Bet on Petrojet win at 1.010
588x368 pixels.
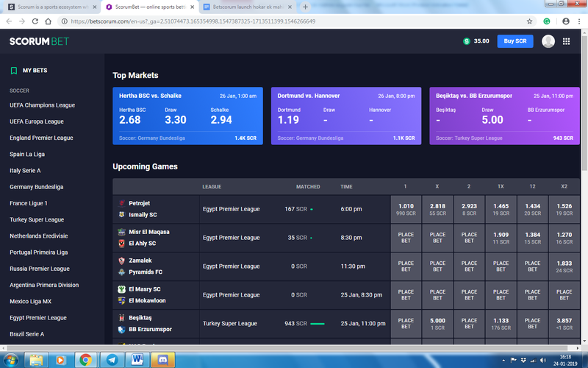tap(406, 209)
